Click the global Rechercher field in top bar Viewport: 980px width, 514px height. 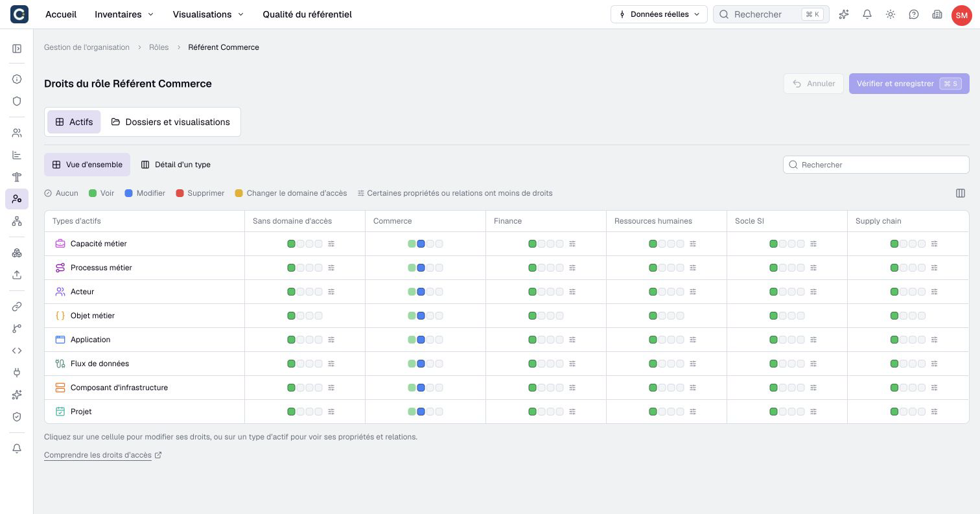click(x=771, y=14)
